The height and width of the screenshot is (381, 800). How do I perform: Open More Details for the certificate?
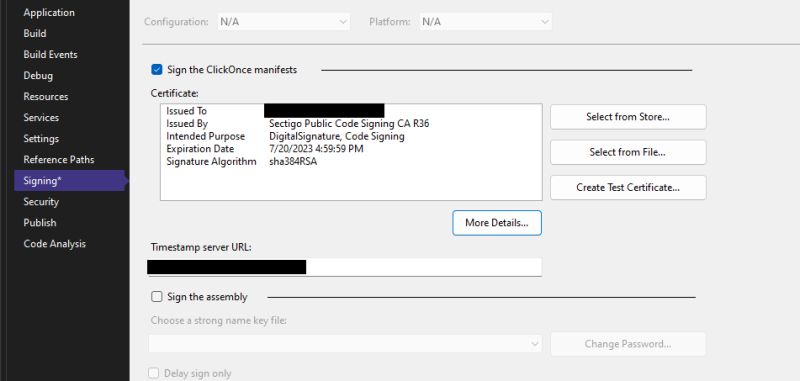pos(497,223)
